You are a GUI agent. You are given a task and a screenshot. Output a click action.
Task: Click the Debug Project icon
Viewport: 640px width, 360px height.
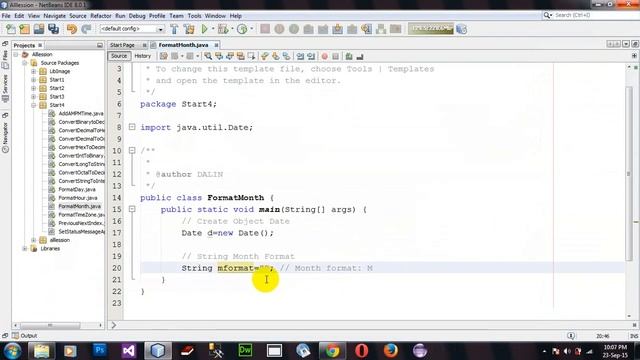223,29
